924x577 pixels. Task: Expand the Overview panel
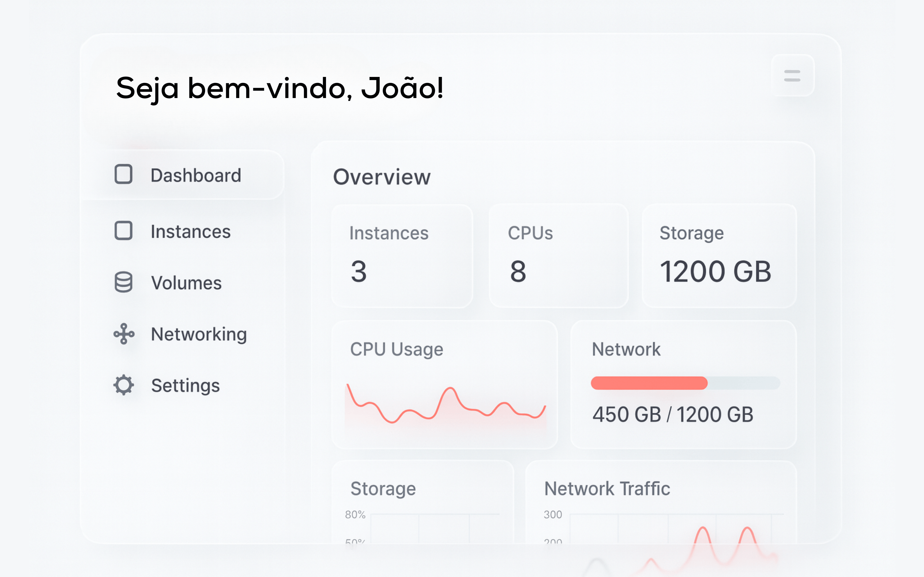pos(382,176)
